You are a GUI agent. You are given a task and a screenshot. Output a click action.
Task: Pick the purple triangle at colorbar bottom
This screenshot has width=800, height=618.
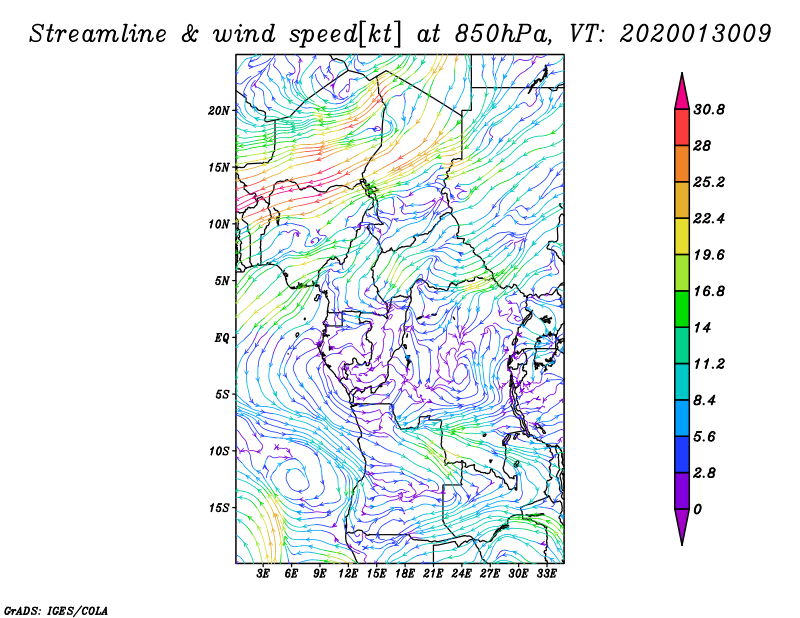point(682,526)
